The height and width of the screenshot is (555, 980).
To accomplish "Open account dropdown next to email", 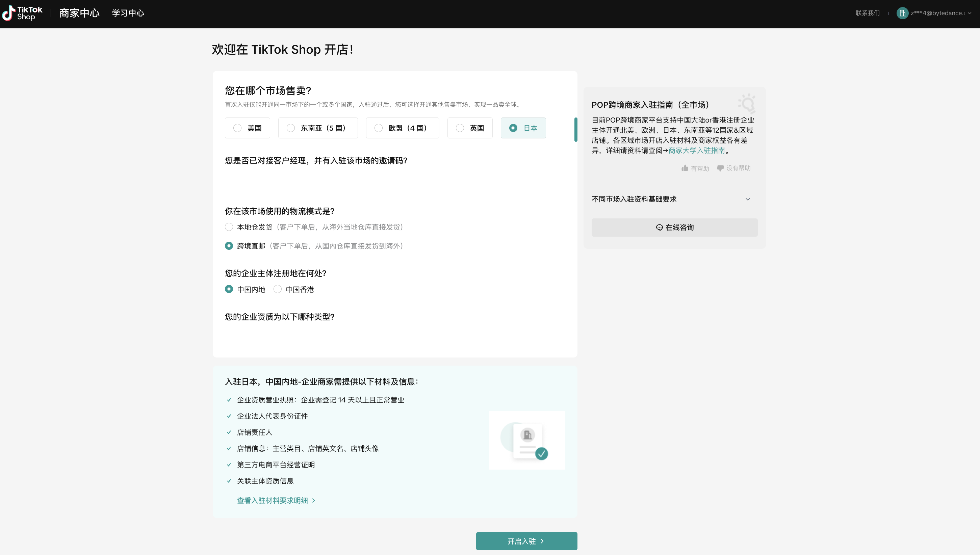I will 969,13.
